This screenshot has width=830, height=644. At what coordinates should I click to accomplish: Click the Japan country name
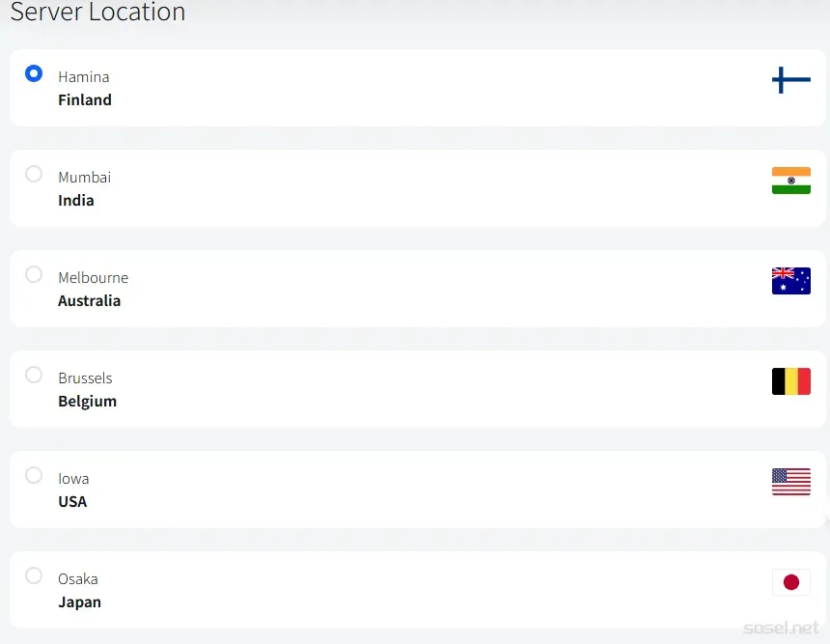79,602
